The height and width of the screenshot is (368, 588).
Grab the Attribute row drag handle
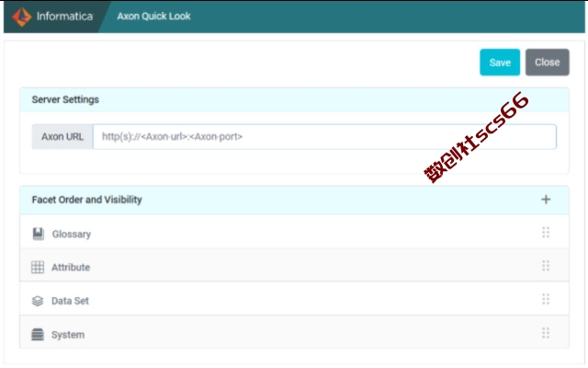click(546, 266)
